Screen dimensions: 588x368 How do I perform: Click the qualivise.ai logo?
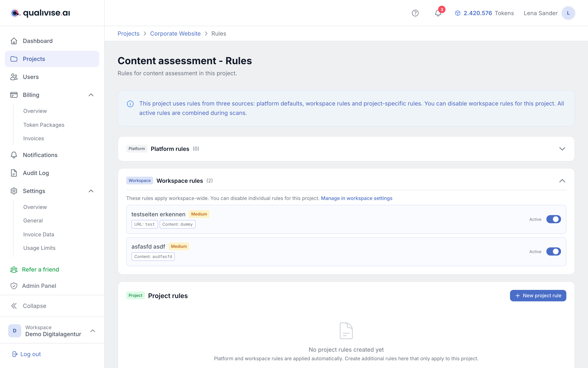(x=40, y=13)
